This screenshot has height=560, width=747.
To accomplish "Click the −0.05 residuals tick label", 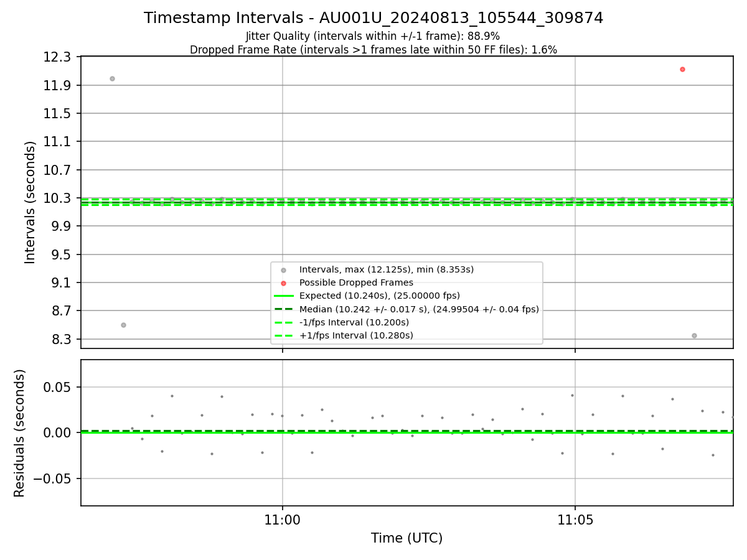I will coord(51,478).
